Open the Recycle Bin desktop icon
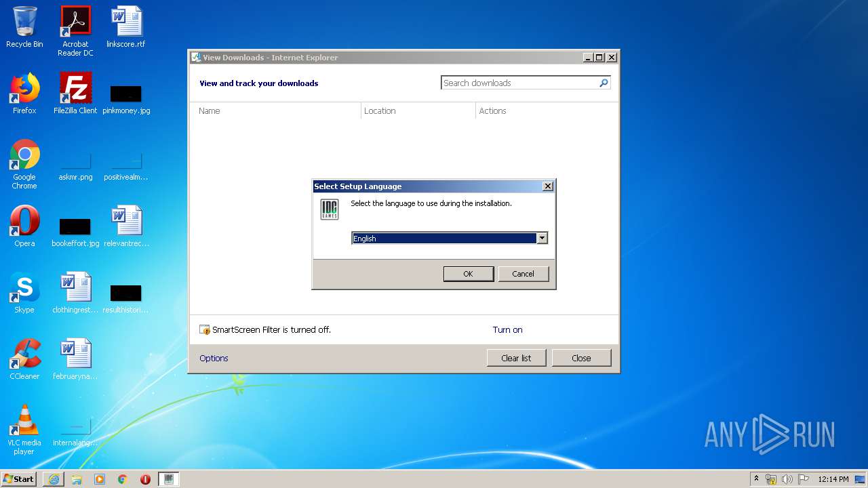This screenshot has width=868, height=488. [24, 27]
